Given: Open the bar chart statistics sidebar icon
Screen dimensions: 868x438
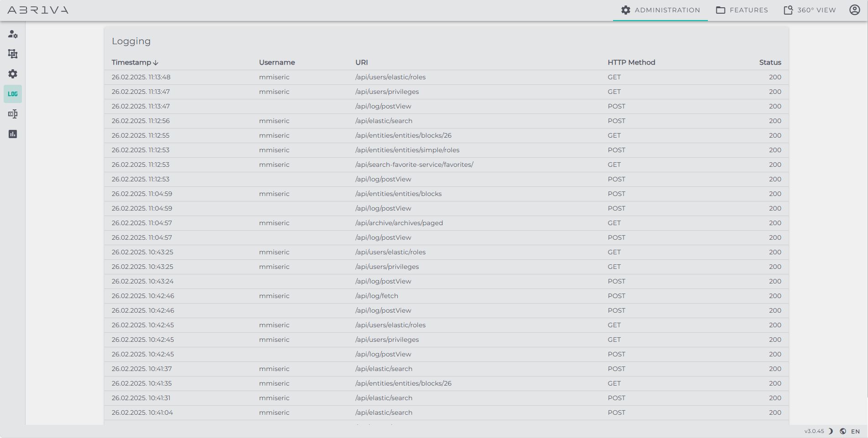Looking at the screenshot, I should click(13, 134).
